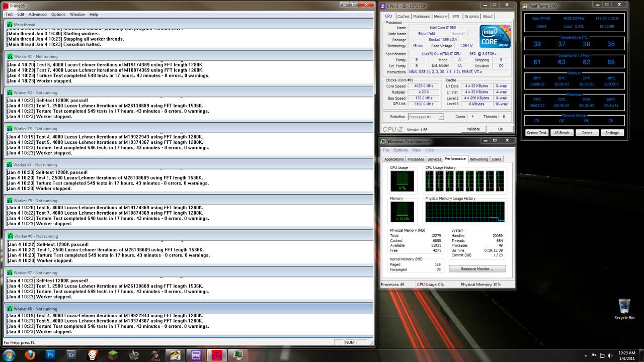Click the Real Temp title bar icon

coord(525,6)
